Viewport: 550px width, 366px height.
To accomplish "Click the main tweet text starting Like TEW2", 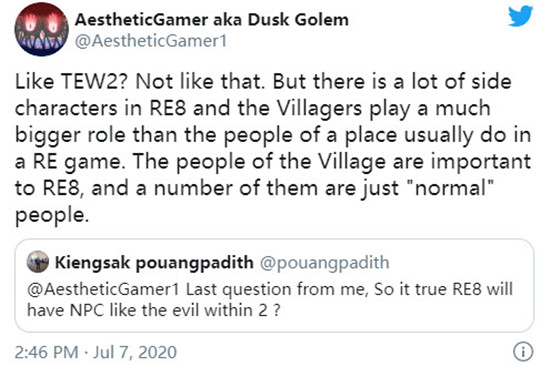I will (x=273, y=148).
